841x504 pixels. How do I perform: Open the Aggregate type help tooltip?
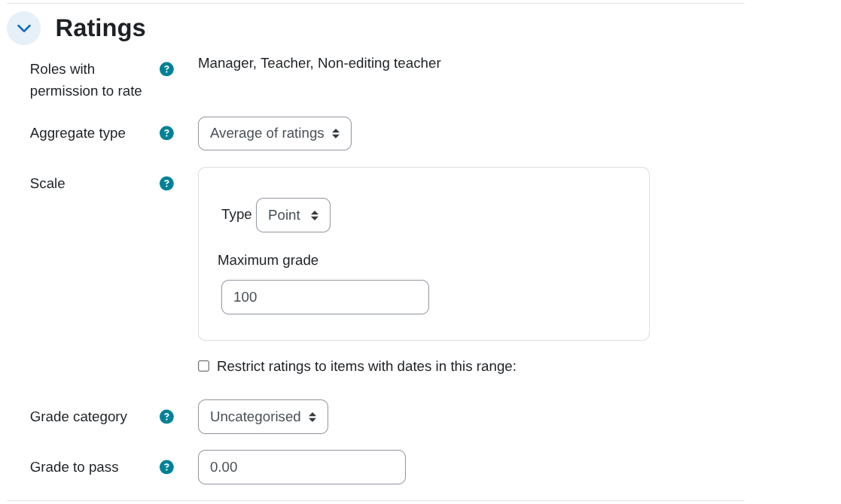166,133
